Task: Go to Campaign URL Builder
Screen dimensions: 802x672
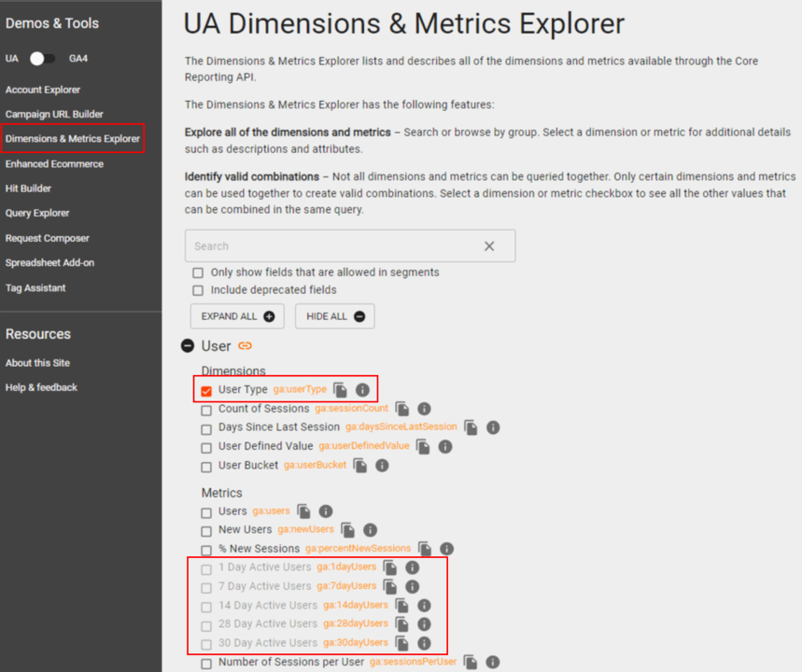Action: pos(54,115)
